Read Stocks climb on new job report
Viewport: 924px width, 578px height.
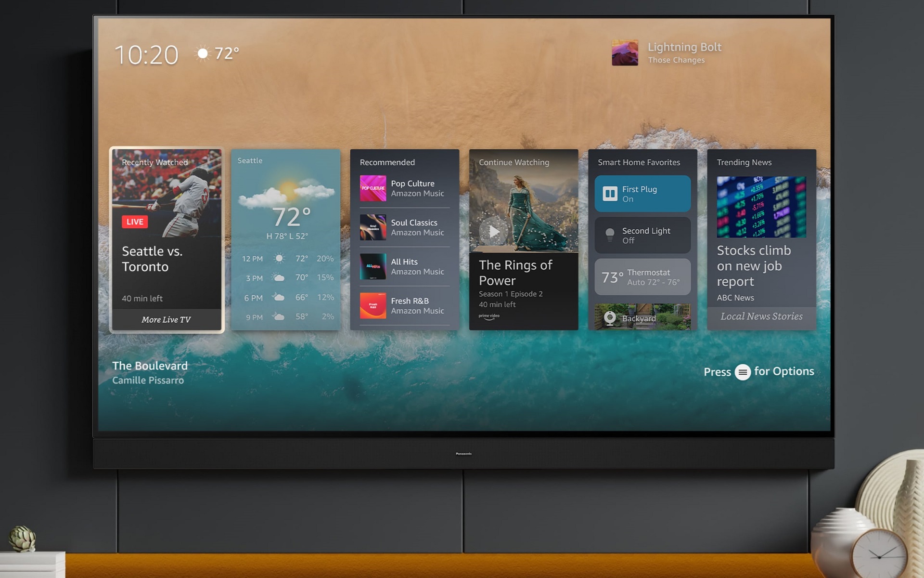point(754,266)
